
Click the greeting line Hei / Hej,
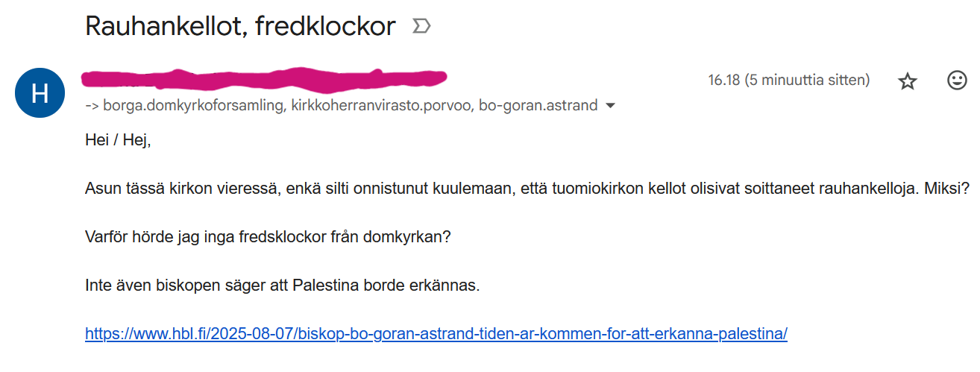pyautogui.click(x=118, y=139)
